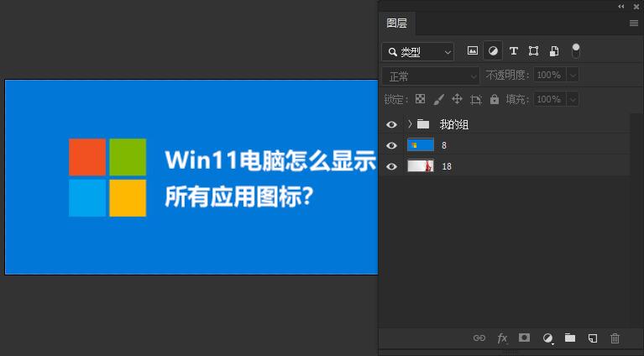The width and height of the screenshot is (644, 356).
Task: Link layers with chain icon
Action: [x=479, y=338]
